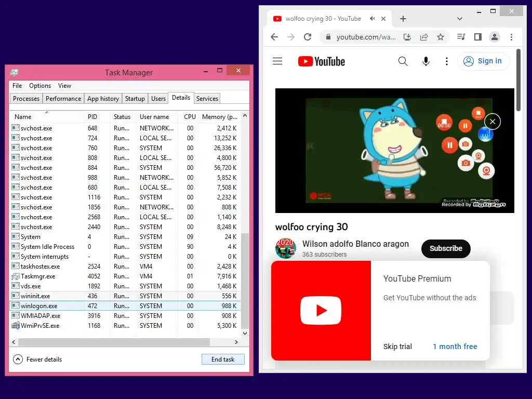This screenshot has height=399, width=532.
Task: Click the YouTube logo
Action: (321, 61)
